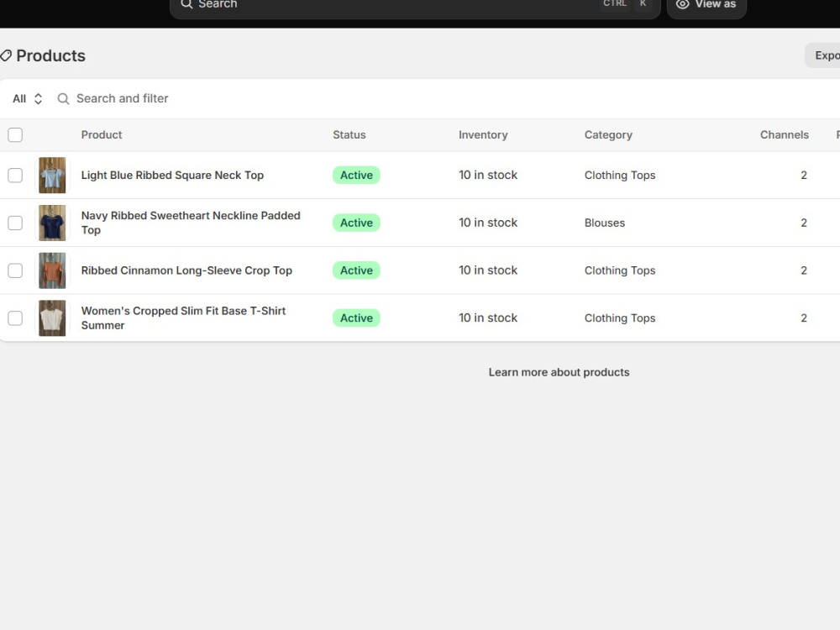Click Active badge for Light Blue Ribbed Top
840x630 pixels.
click(x=356, y=176)
